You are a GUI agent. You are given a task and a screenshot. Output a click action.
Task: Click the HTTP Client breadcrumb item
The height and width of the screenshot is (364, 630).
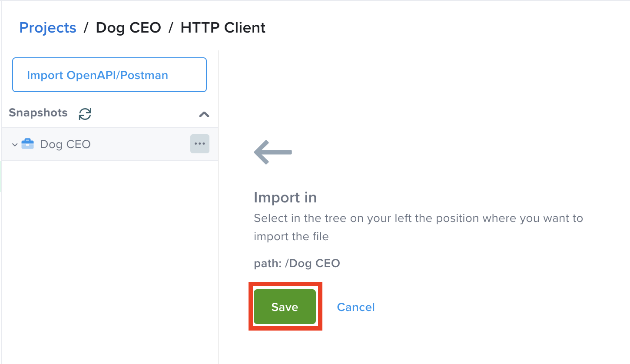pyautogui.click(x=222, y=27)
